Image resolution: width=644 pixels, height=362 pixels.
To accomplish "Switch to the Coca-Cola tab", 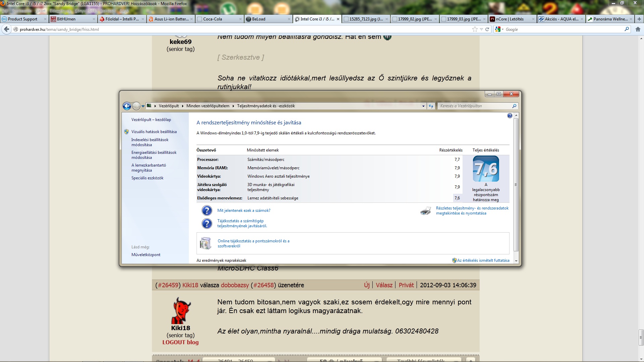I will coord(213,19).
